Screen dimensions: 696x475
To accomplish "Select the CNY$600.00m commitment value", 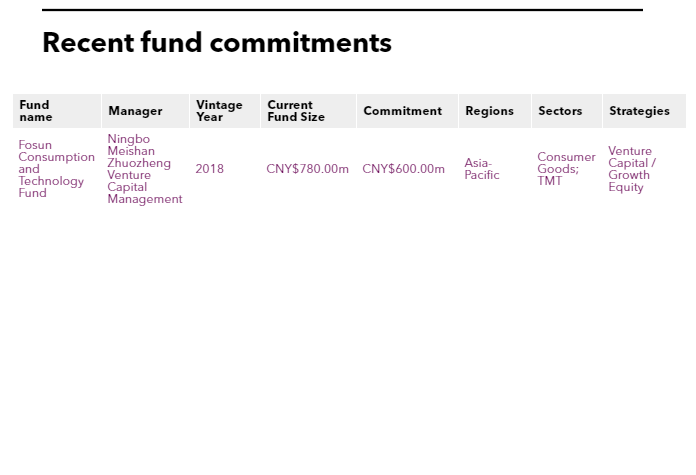I will pos(403,169).
